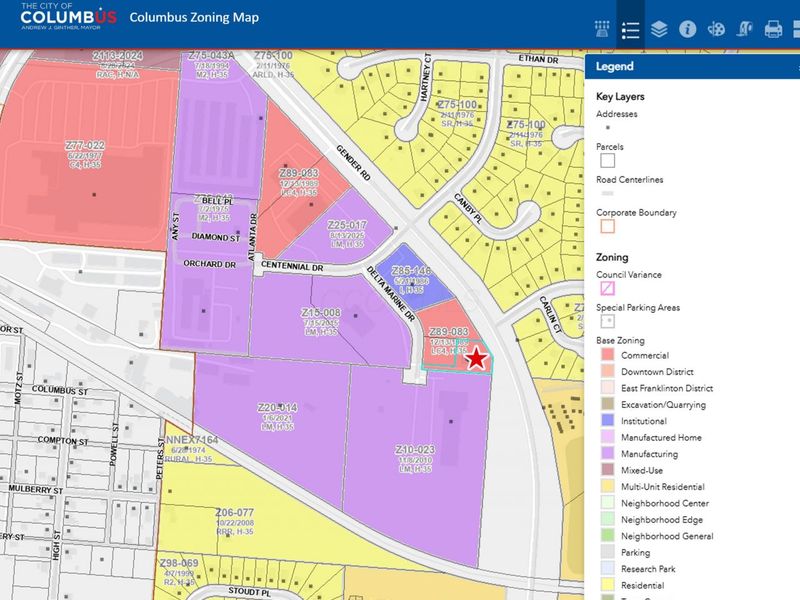The height and width of the screenshot is (600, 800).
Task: Click the Institutional blue legend swatch
Action: (x=604, y=421)
